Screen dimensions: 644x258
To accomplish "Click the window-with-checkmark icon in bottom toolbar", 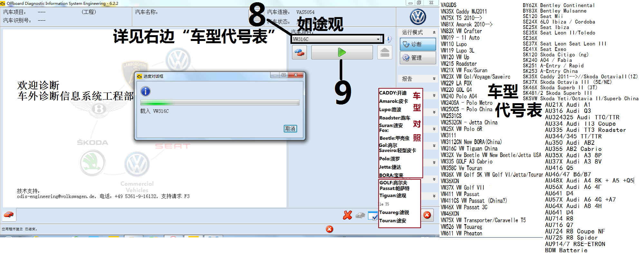I will pos(373,215).
